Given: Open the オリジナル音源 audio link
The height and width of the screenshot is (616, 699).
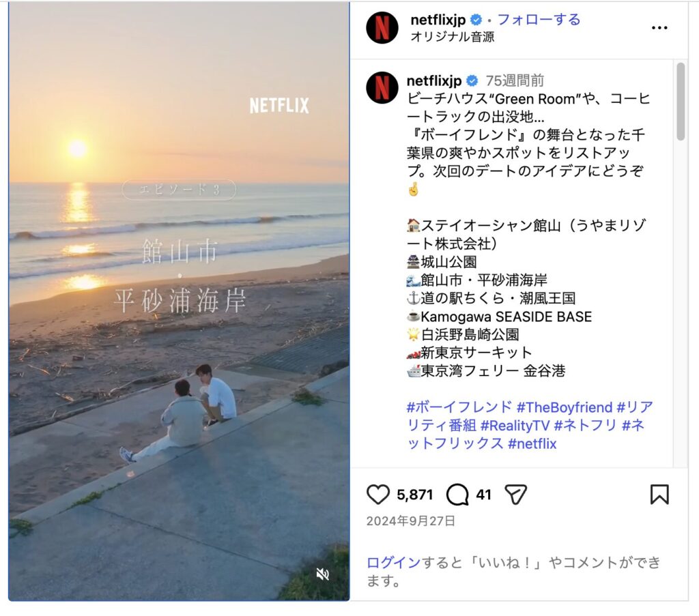Looking at the screenshot, I should (453, 37).
